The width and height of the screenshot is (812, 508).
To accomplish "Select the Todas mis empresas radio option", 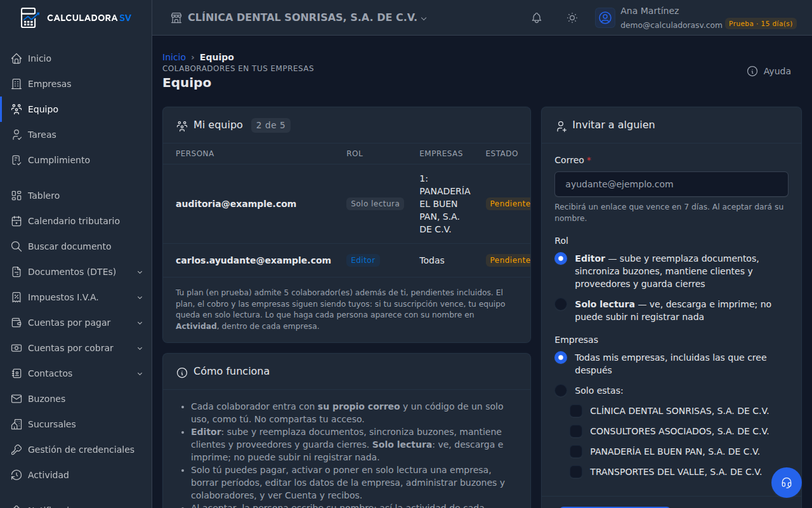I will (x=561, y=358).
